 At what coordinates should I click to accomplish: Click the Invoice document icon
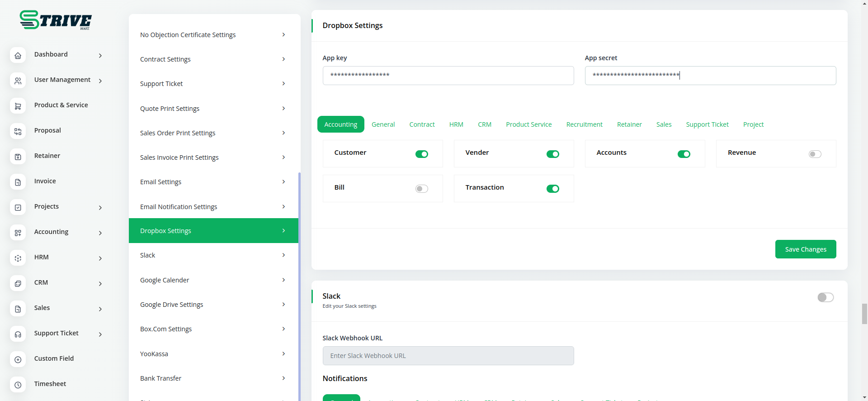point(18,182)
